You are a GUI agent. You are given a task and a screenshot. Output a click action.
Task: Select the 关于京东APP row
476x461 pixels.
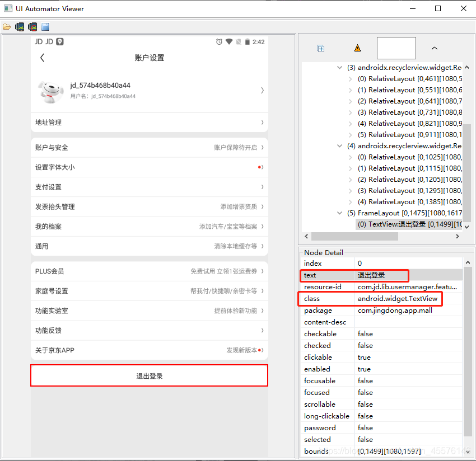click(150, 350)
